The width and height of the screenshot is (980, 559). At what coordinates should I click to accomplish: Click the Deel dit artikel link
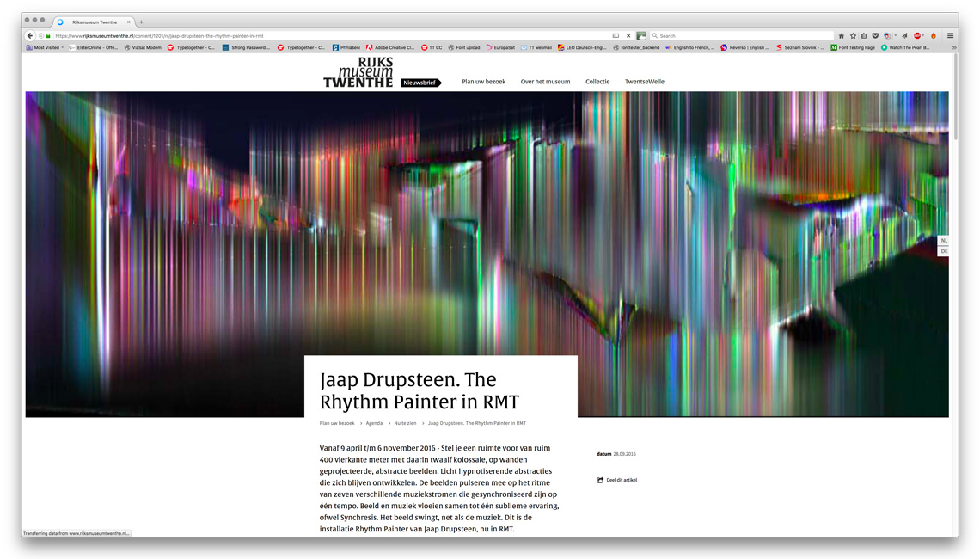(x=622, y=480)
